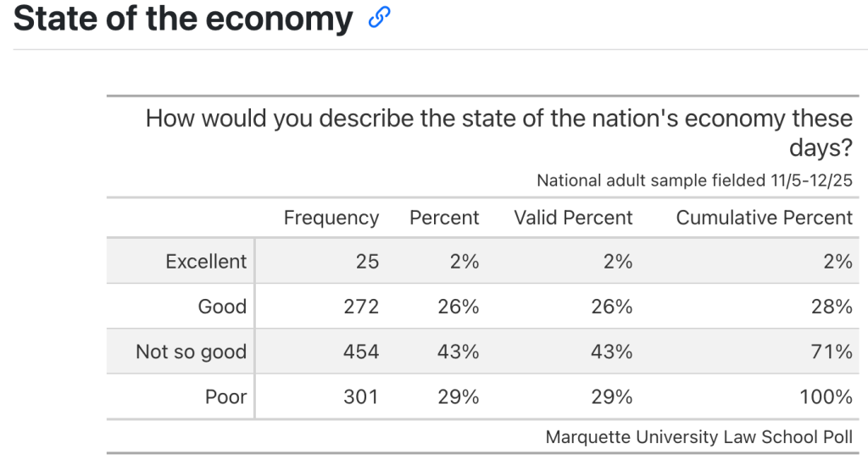Select the "Not so good" row label

coord(191,352)
